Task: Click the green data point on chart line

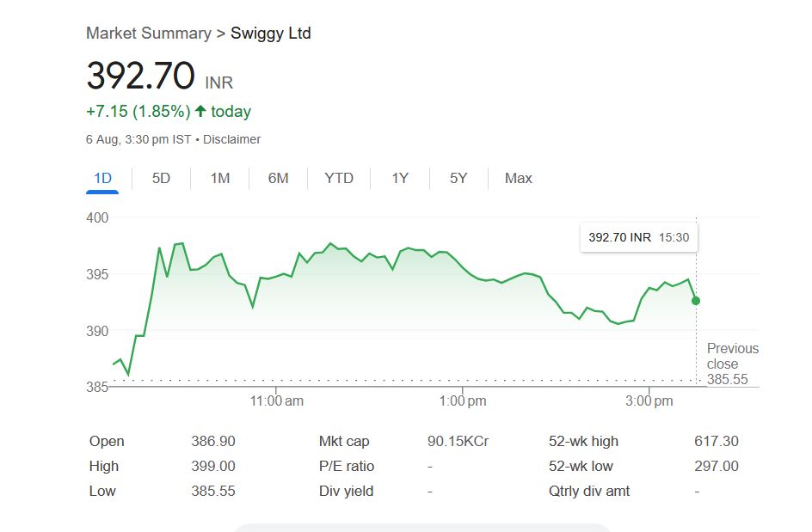Action: point(696,301)
